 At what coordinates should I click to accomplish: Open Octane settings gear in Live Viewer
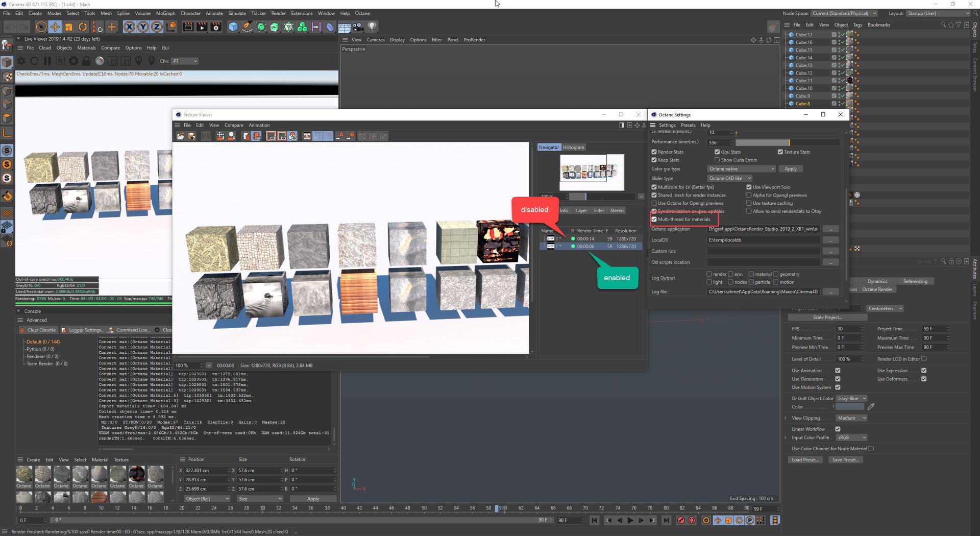pos(73,61)
